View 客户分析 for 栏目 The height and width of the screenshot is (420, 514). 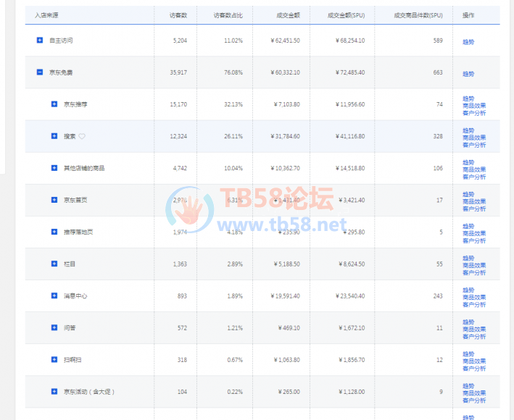click(474, 272)
